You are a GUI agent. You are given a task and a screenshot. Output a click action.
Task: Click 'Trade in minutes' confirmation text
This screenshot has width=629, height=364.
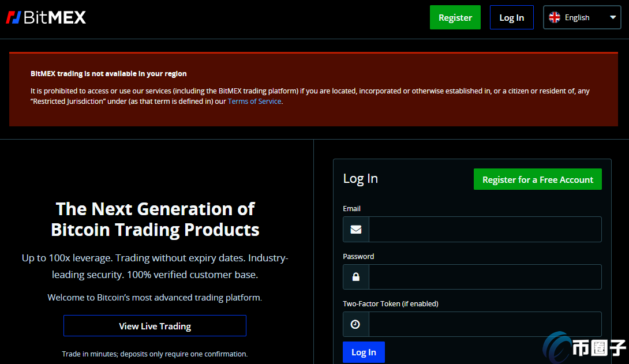tap(155, 354)
